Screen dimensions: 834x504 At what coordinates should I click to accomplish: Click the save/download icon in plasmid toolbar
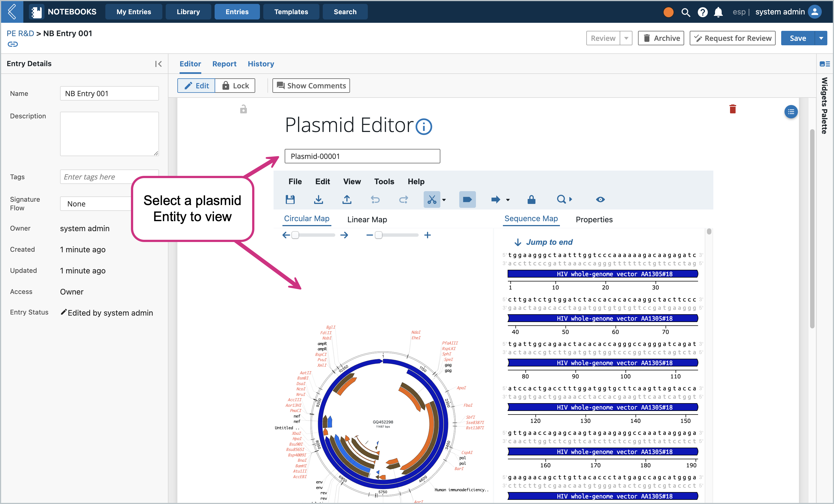[x=291, y=199]
